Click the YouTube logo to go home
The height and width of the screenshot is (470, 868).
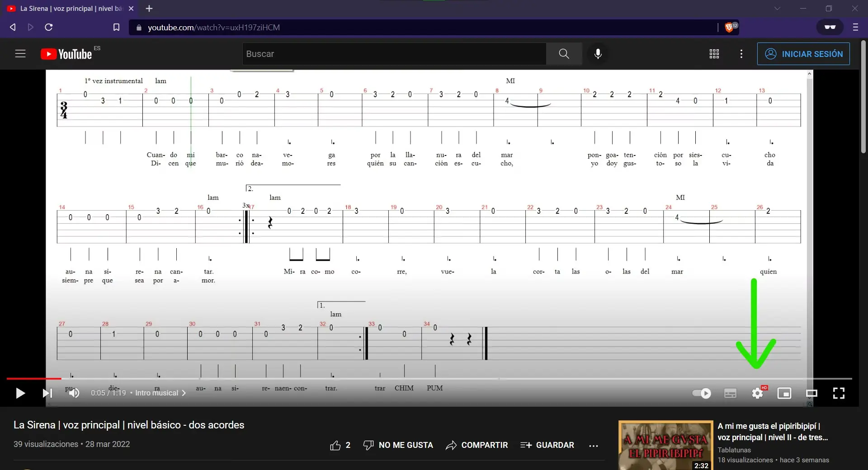coord(67,53)
